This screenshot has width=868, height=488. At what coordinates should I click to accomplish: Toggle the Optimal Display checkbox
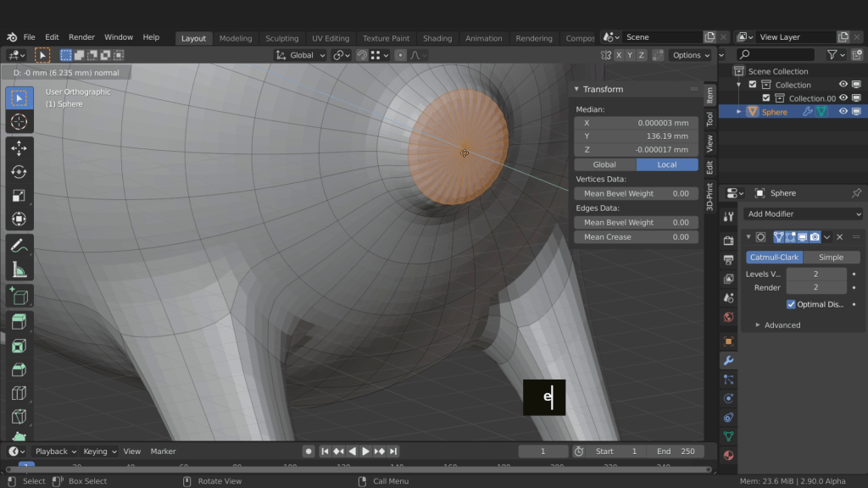(x=791, y=304)
